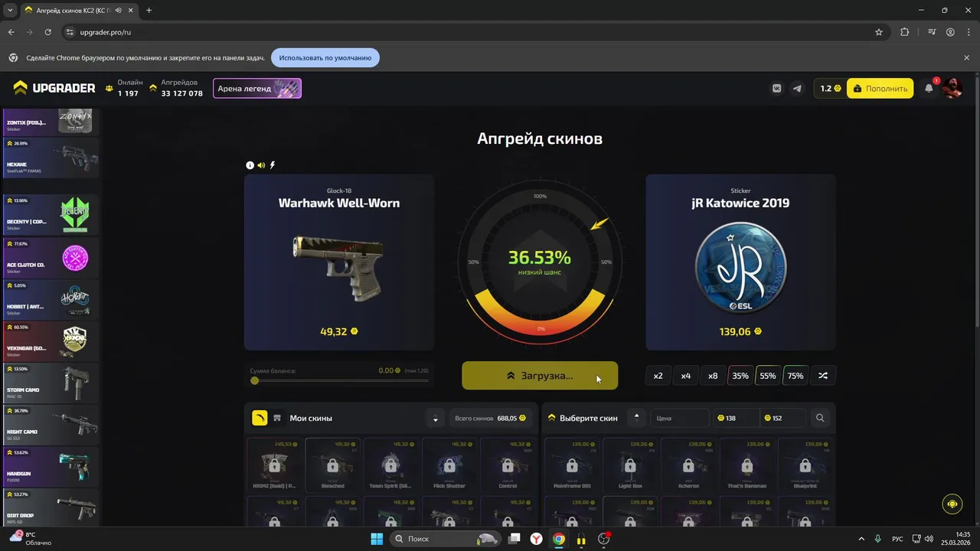Choose Blueprint target skin

click(x=805, y=465)
